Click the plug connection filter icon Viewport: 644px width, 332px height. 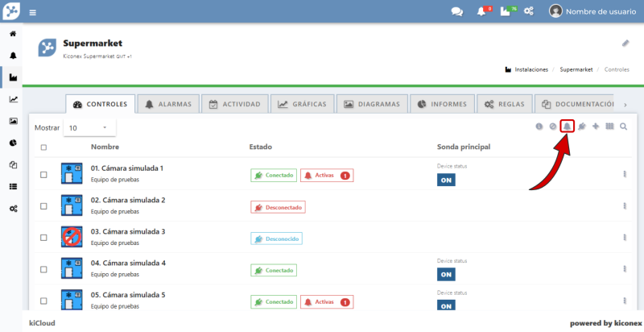581,127
